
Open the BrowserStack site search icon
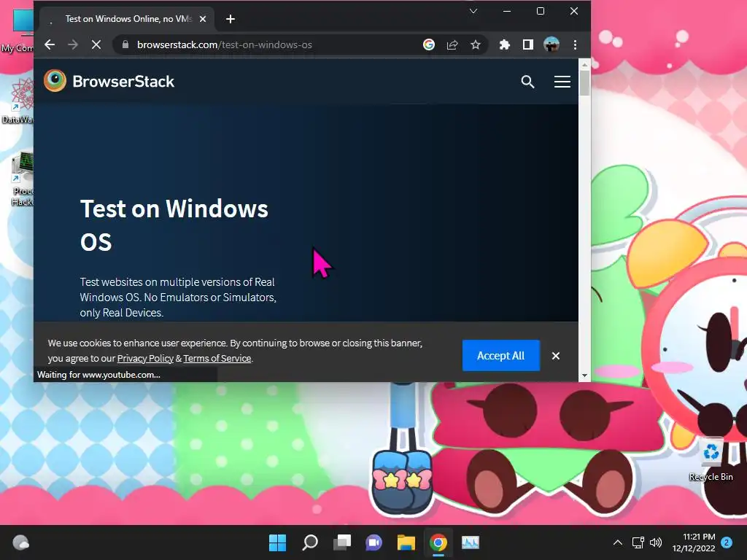[527, 82]
